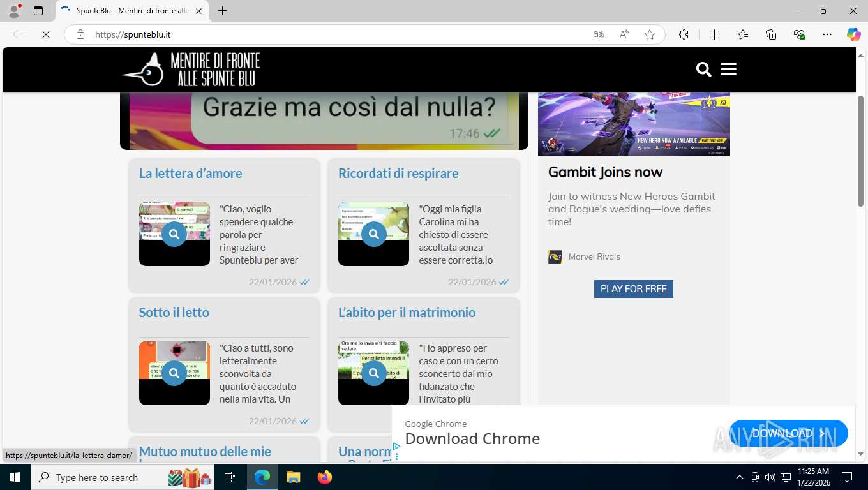This screenshot has width=868, height=490.
Task: Launch Copilot from the toolbar
Action: click(x=853, y=34)
